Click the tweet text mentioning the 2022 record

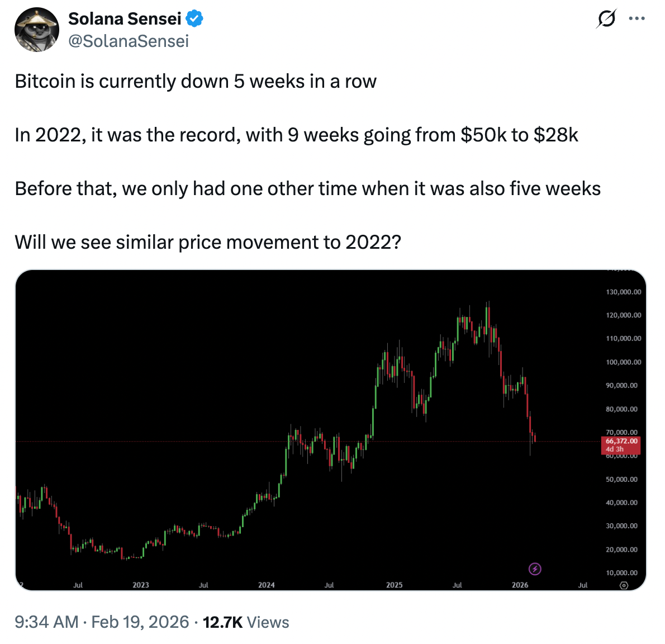(x=296, y=134)
